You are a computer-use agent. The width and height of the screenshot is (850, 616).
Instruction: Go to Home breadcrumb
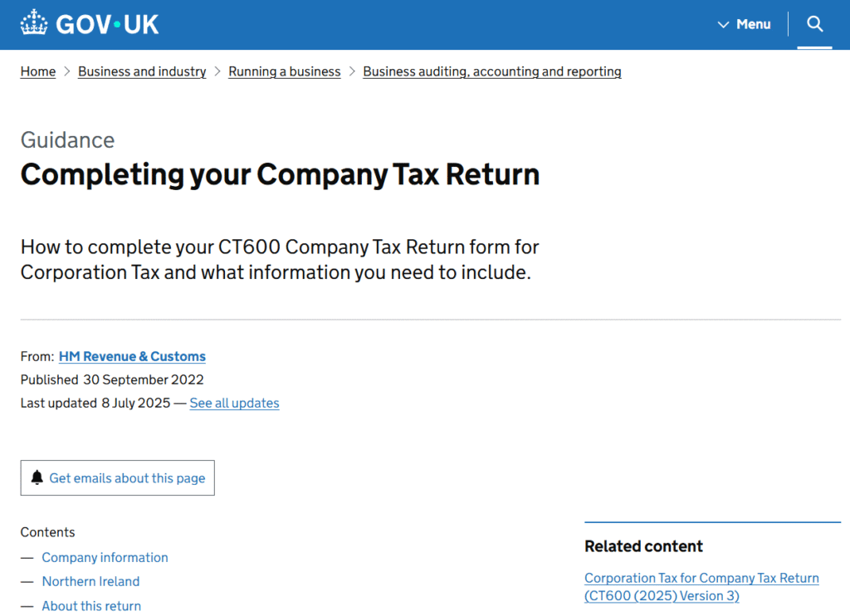point(38,71)
